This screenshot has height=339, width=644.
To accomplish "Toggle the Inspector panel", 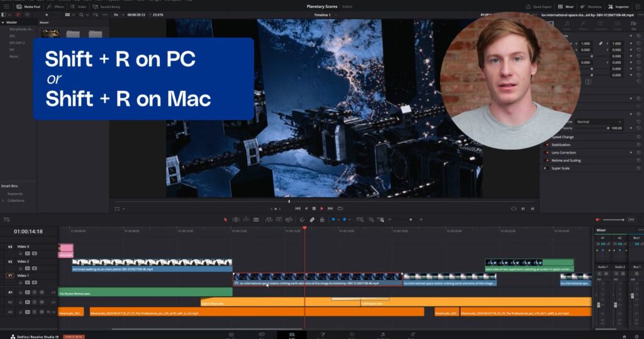I will point(618,6).
